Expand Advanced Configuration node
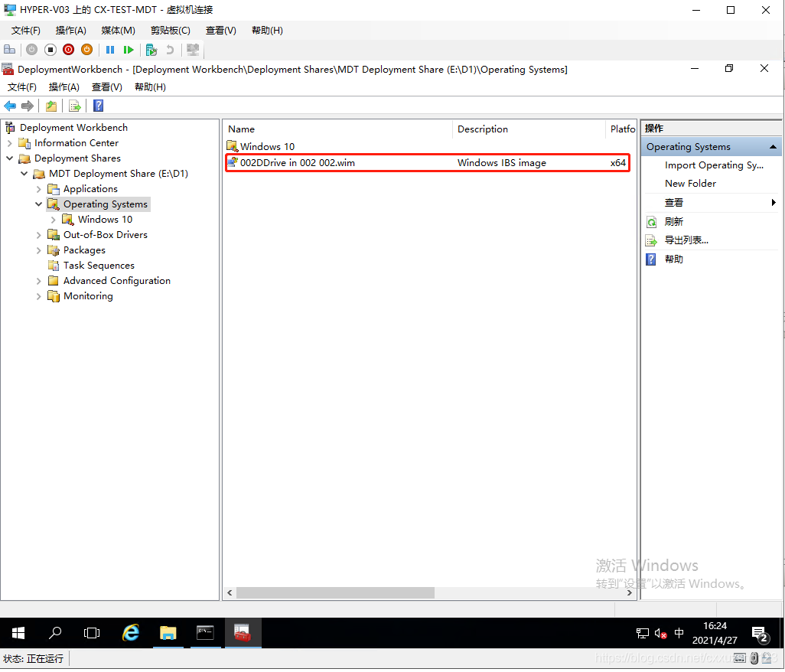 (38, 281)
